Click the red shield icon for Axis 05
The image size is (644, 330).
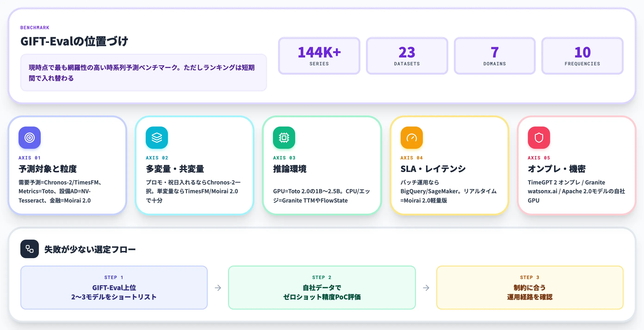539,137
